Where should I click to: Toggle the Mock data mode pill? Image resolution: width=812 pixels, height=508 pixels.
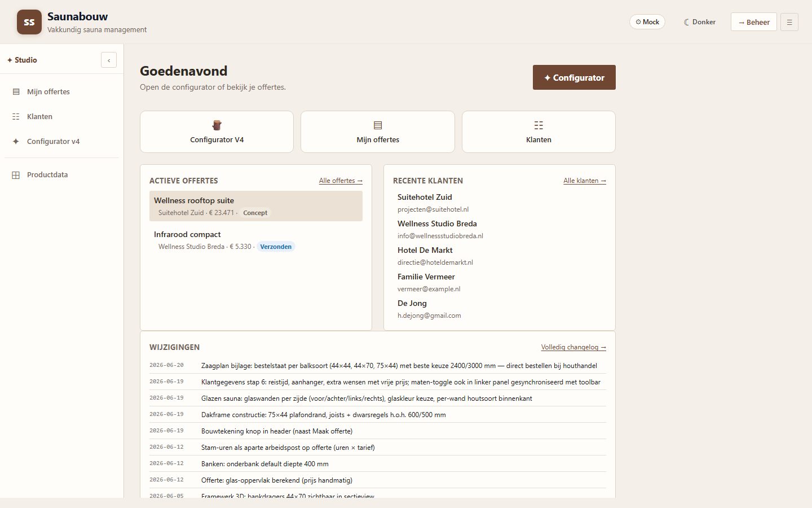coord(647,22)
